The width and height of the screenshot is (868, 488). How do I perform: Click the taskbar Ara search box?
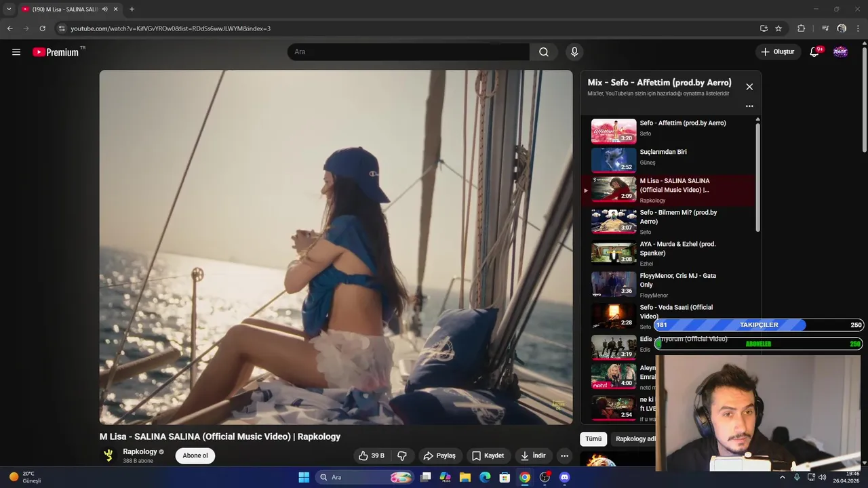[365, 477]
